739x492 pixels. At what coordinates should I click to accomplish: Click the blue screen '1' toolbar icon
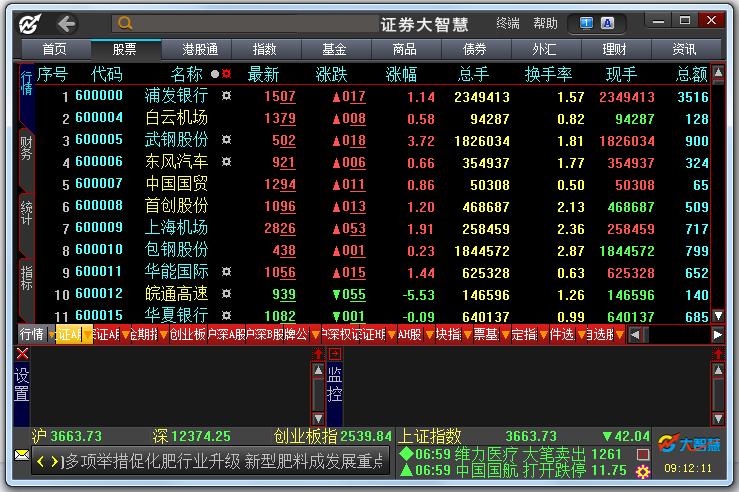pyautogui.click(x=586, y=23)
